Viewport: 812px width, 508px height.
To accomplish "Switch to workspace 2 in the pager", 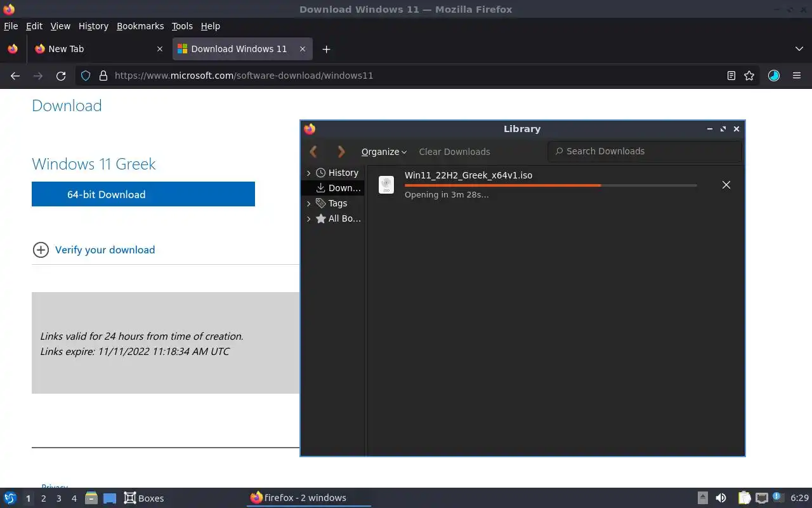I will coord(43,498).
